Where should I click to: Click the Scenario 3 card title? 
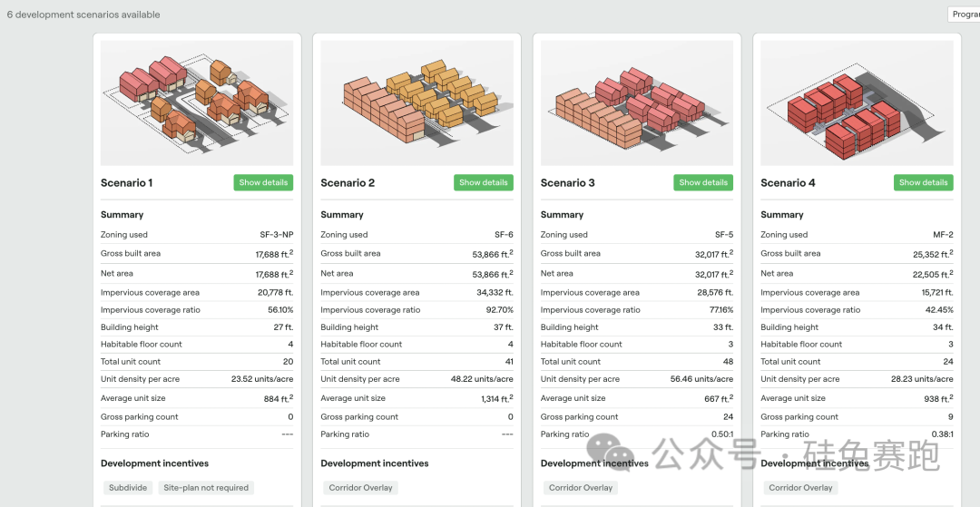coord(568,183)
